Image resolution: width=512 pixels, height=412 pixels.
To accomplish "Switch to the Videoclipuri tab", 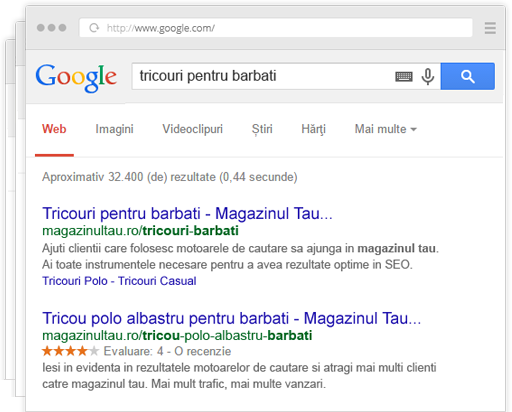I will (x=192, y=129).
